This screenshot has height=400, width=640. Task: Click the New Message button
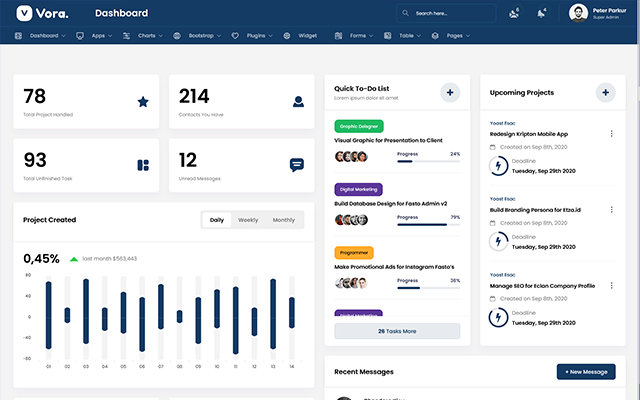[x=585, y=372]
